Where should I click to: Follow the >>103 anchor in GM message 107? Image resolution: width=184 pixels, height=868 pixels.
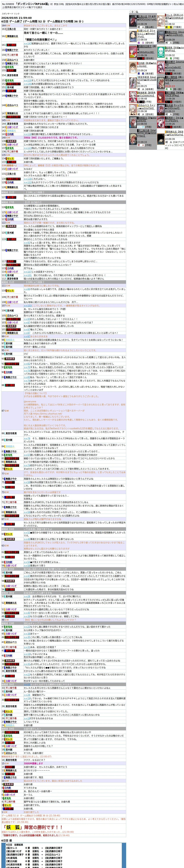tap(27, 306)
